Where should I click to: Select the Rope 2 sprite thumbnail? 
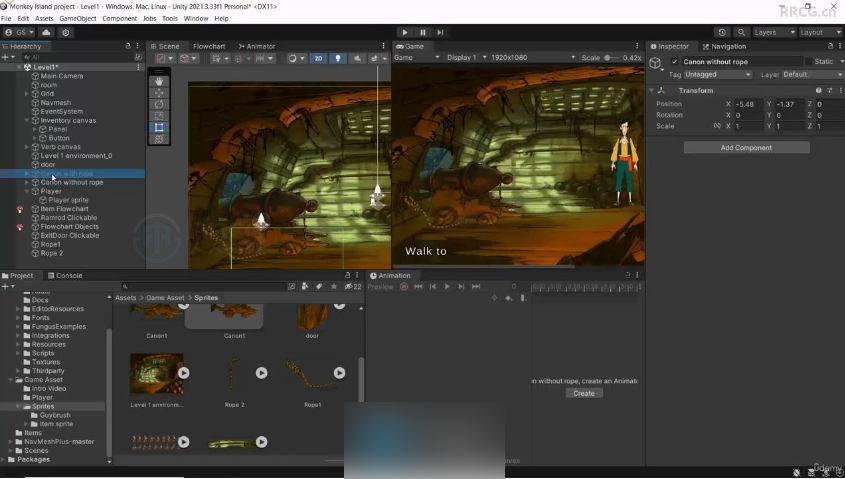pyautogui.click(x=234, y=375)
